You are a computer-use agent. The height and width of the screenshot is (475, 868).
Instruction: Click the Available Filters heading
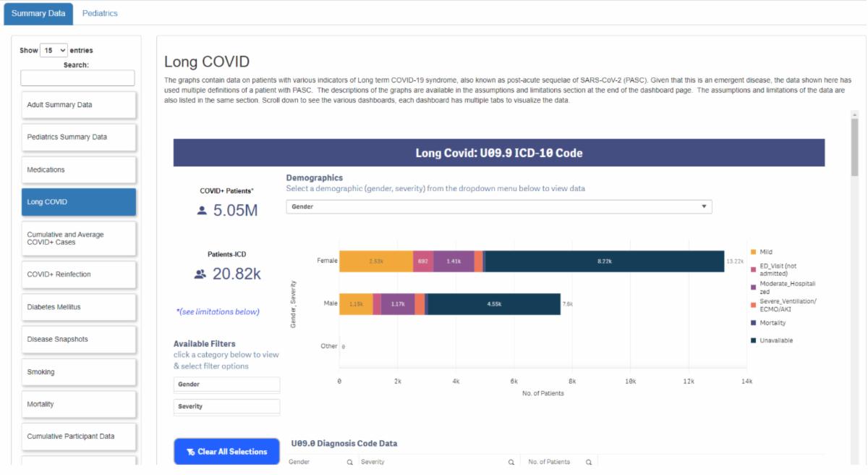click(x=205, y=344)
